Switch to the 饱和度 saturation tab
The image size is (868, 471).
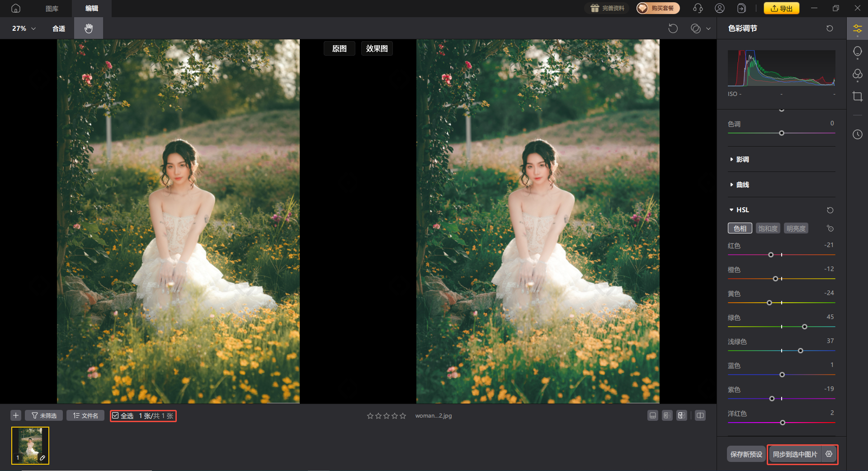(x=768, y=228)
